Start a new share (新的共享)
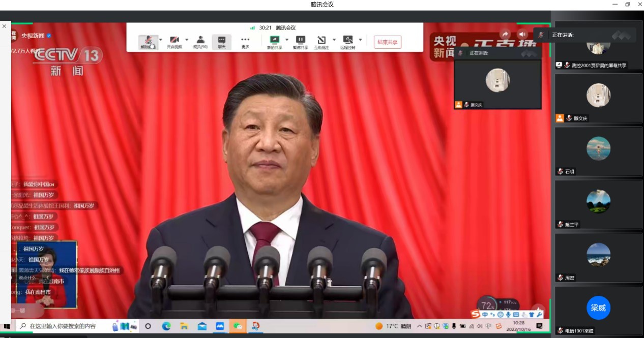This screenshot has height=338, width=644. (x=274, y=42)
